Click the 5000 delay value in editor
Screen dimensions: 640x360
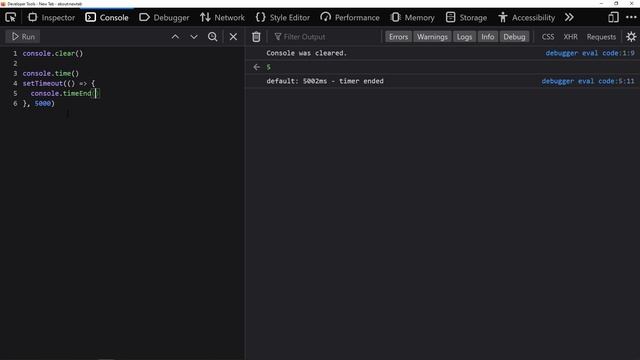coord(42,103)
